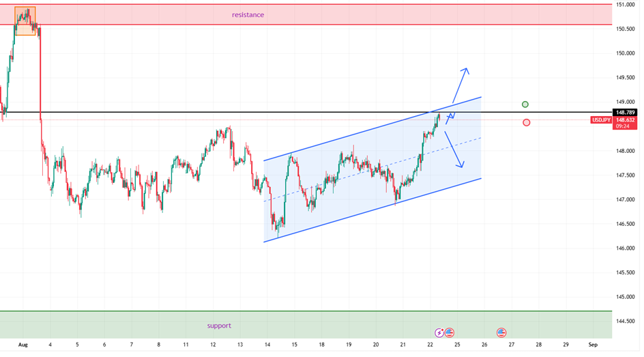
Task: Click date 6 on the time axis
Action: click(104, 345)
